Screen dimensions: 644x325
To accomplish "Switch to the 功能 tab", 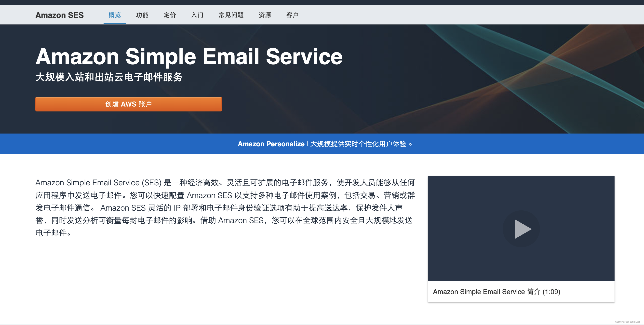I will [142, 15].
